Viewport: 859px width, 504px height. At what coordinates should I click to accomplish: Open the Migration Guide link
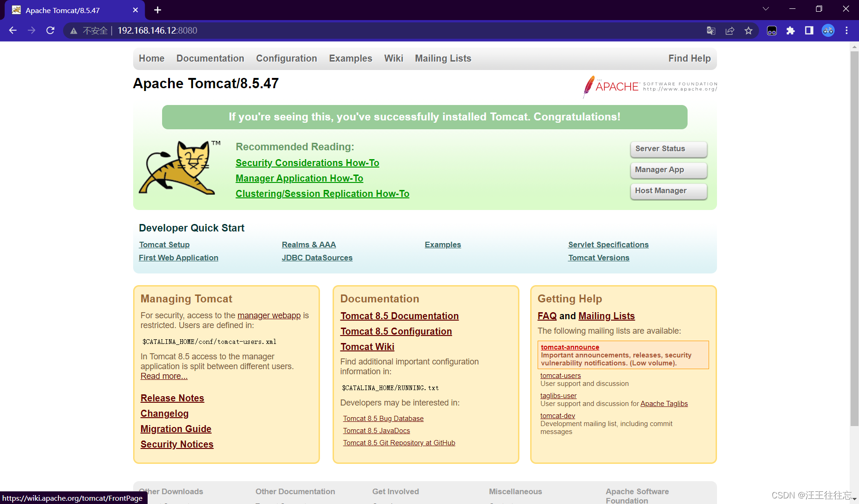coord(176,429)
